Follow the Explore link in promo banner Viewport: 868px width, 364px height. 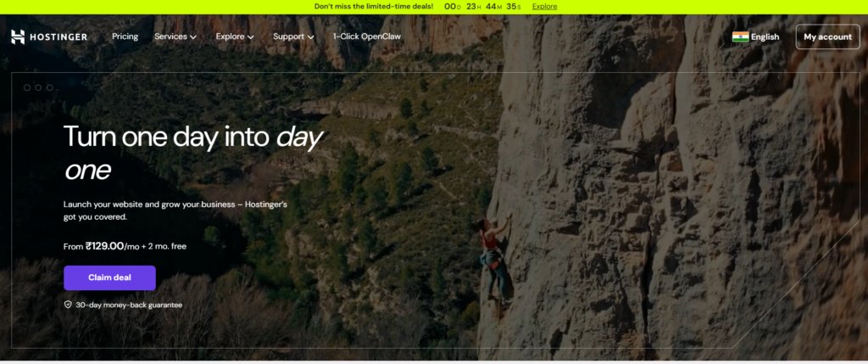pyautogui.click(x=545, y=7)
